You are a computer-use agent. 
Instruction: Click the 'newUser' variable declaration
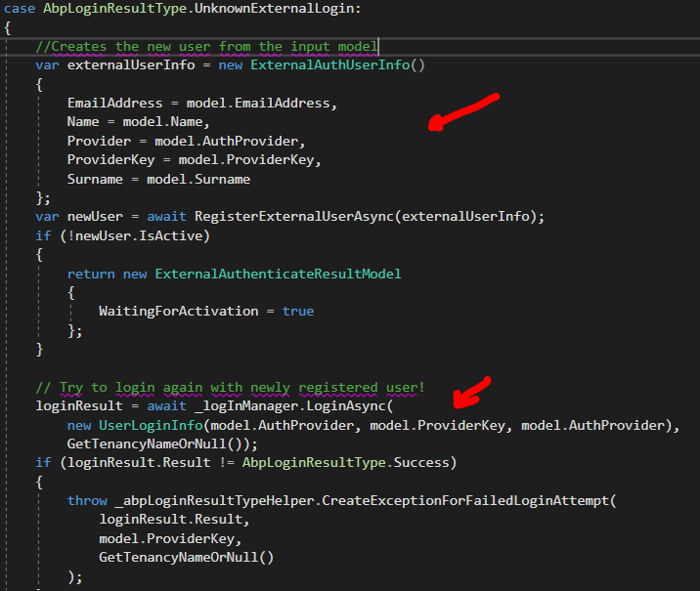(95, 216)
